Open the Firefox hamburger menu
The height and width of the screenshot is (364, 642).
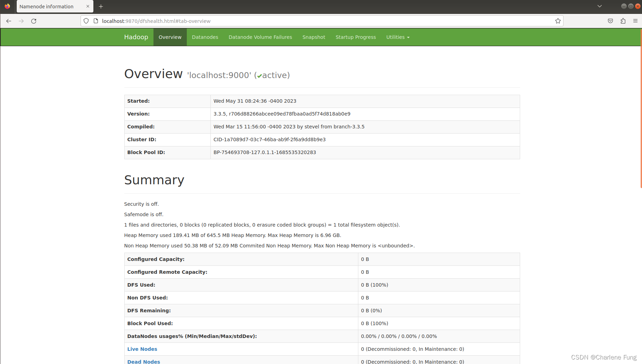pyautogui.click(x=635, y=21)
